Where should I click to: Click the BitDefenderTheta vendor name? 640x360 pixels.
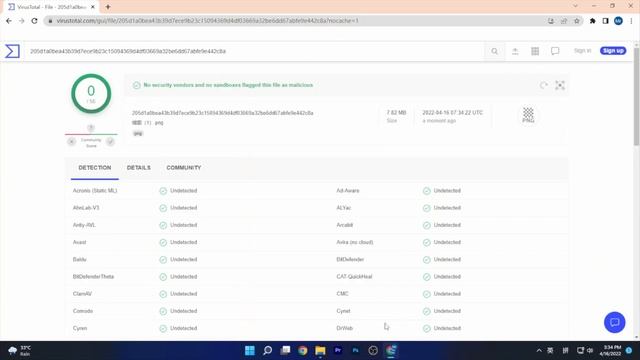tap(93, 276)
